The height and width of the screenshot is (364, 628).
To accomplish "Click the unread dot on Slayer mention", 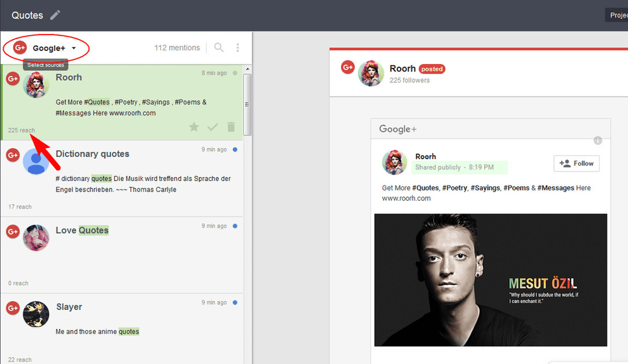I will [x=235, y=302].
